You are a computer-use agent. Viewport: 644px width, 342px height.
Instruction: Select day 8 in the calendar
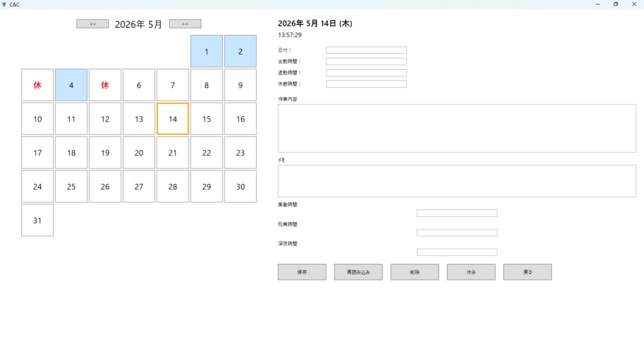point(206,85)
